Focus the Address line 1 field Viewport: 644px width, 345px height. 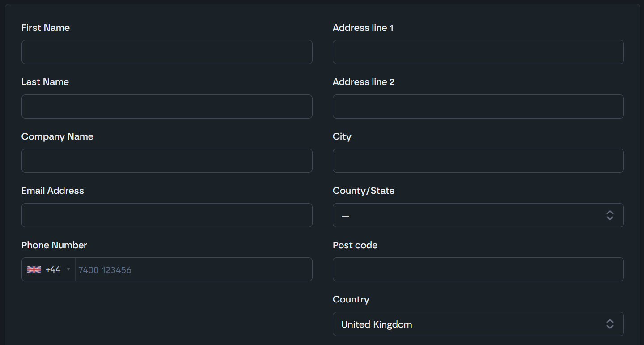pos(478,52)
